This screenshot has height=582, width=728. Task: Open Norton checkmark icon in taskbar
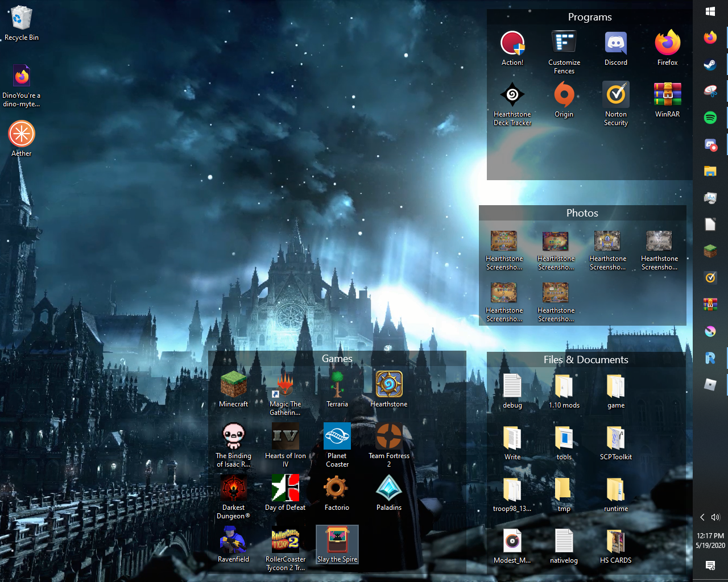[710, 278]
